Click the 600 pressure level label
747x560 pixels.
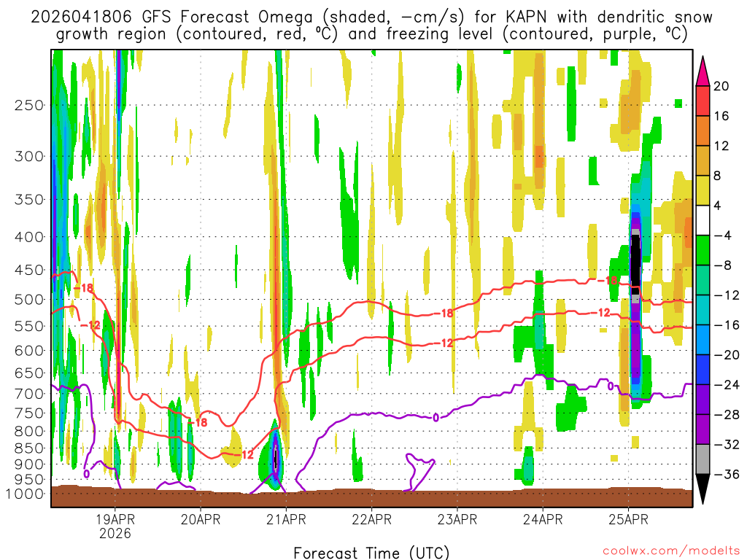click(x=29, y=351)
